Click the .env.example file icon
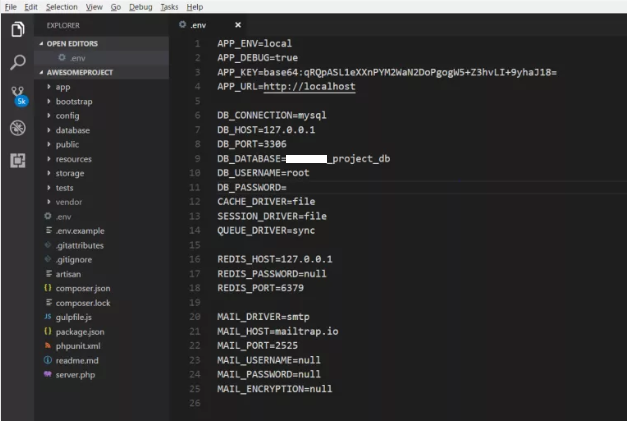Image resolution: width=627 pixels, height=421 pixels. pos(48,230)
